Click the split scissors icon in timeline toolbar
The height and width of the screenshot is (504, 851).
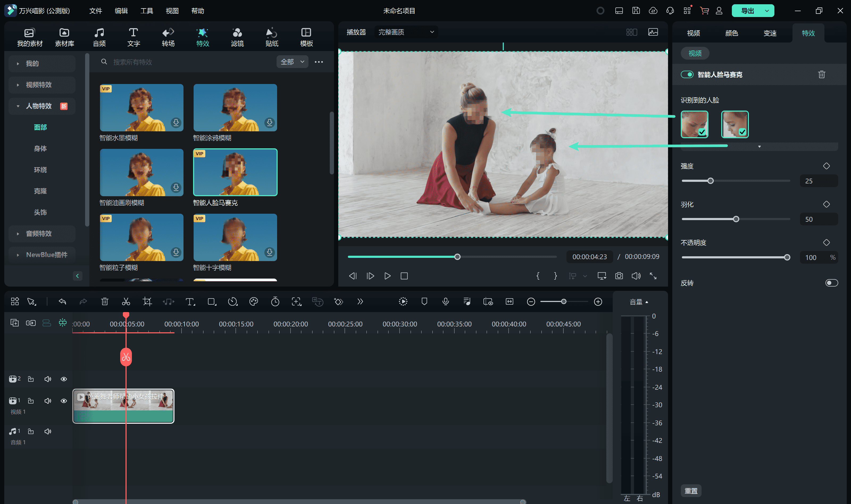point(126,302)
